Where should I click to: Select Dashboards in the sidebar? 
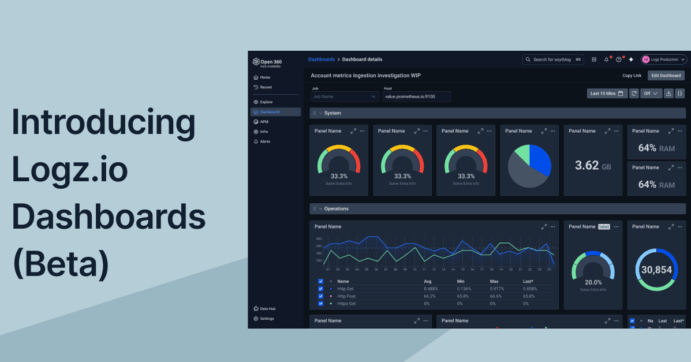point(275,112)
